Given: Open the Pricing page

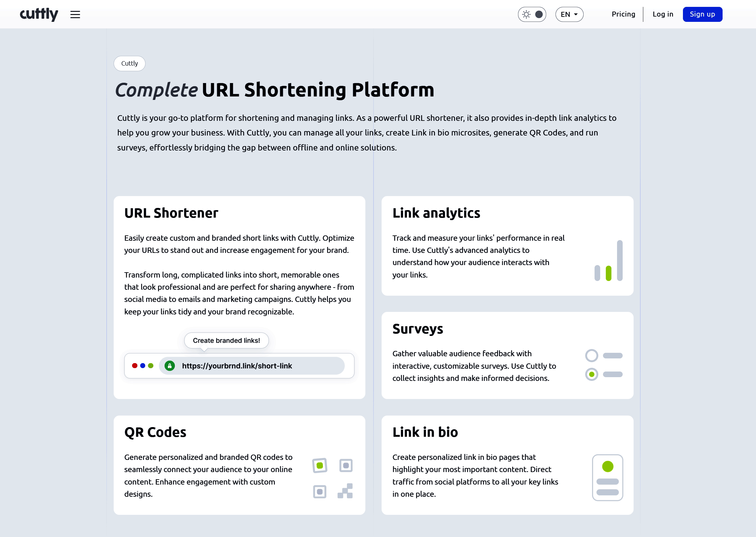Looking at the screenshot, I should 623,14.
